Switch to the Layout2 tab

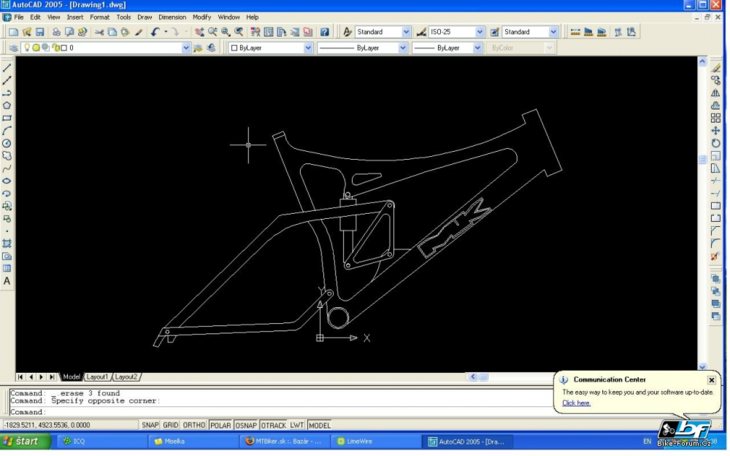point(126,377)
